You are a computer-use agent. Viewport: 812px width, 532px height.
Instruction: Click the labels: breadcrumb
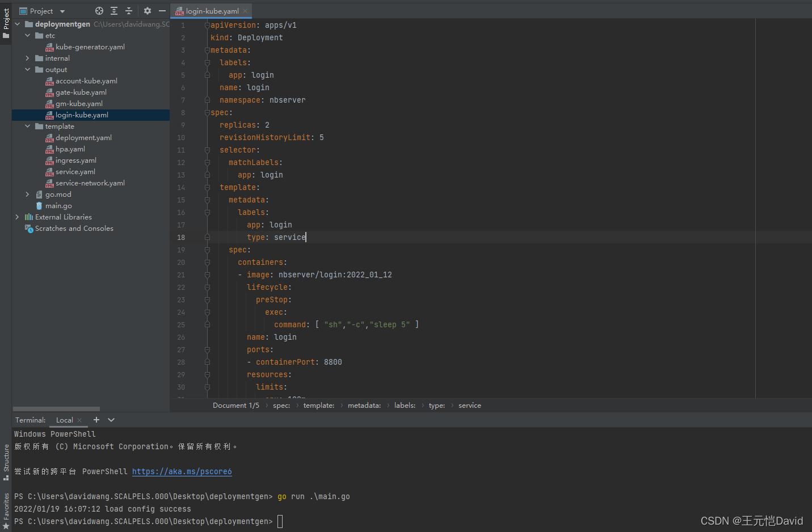click(405, 406)
